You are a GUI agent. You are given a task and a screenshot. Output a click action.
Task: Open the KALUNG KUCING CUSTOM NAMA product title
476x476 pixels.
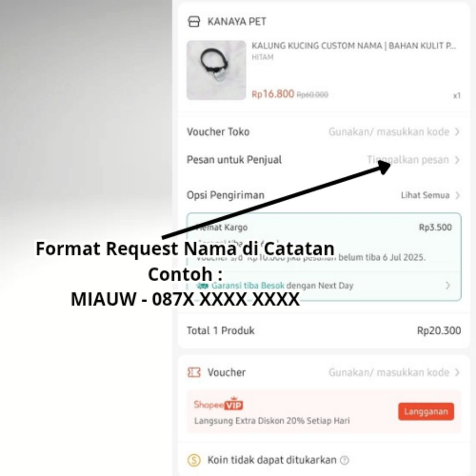coord(354,46)
